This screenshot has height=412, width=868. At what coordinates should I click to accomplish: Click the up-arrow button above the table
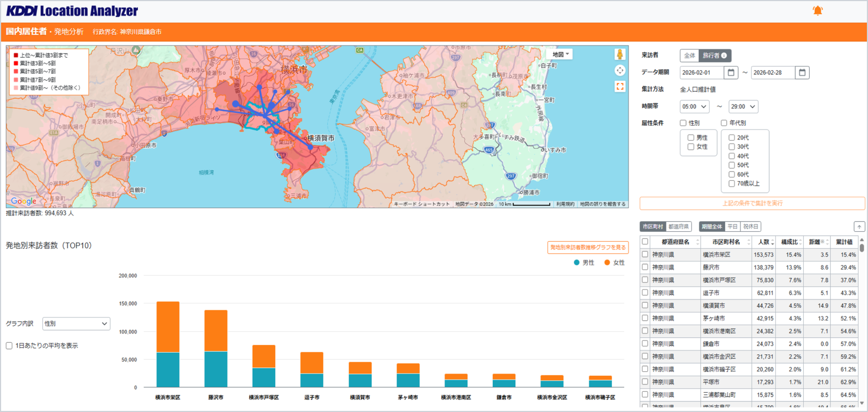[859, 227]
